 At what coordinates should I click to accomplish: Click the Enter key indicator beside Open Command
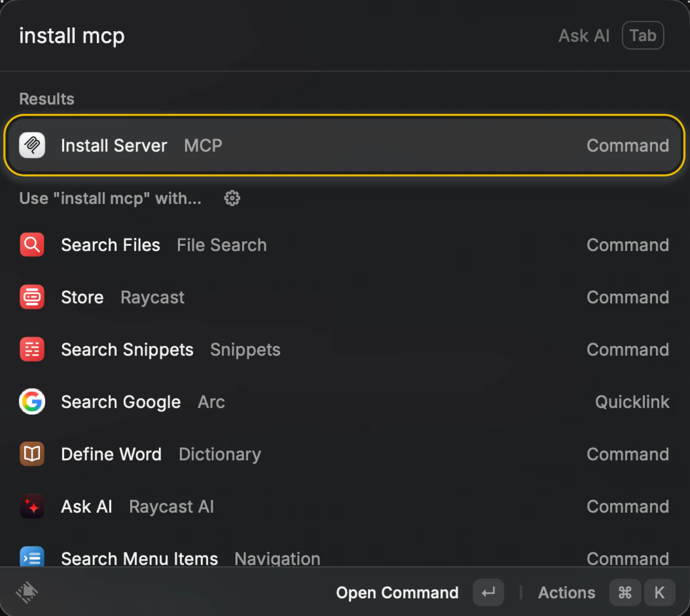coord(488,592)
